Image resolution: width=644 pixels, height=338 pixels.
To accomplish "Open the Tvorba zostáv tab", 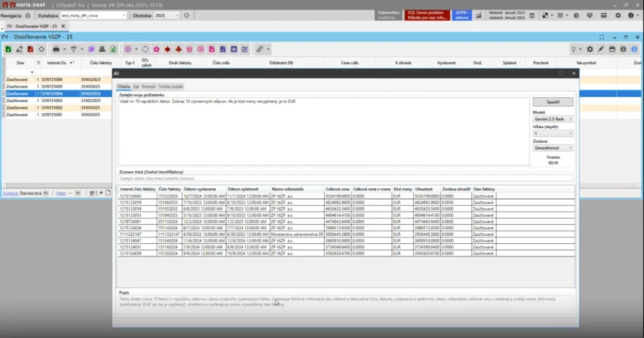I will click(x=170, y=86).
